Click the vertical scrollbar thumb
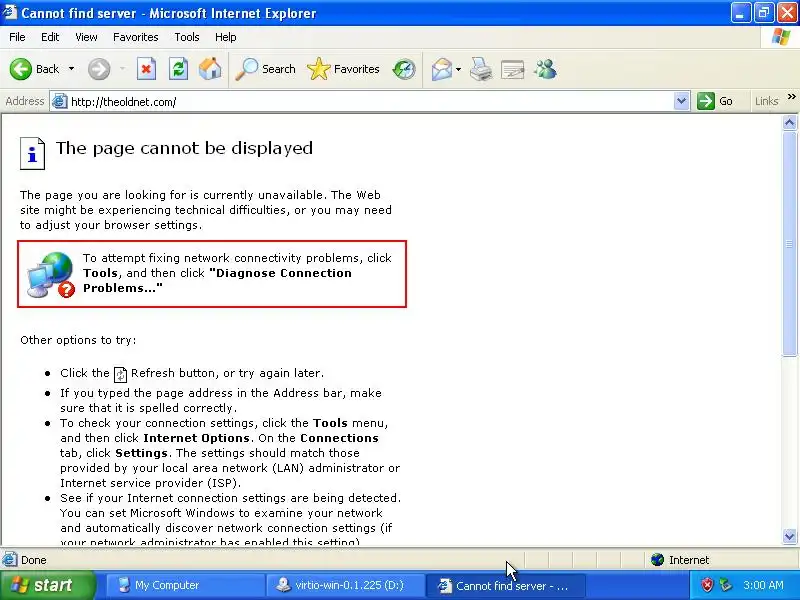Viewport: 800px width, 600px height. pyautogui.click(x=789, y=243)
